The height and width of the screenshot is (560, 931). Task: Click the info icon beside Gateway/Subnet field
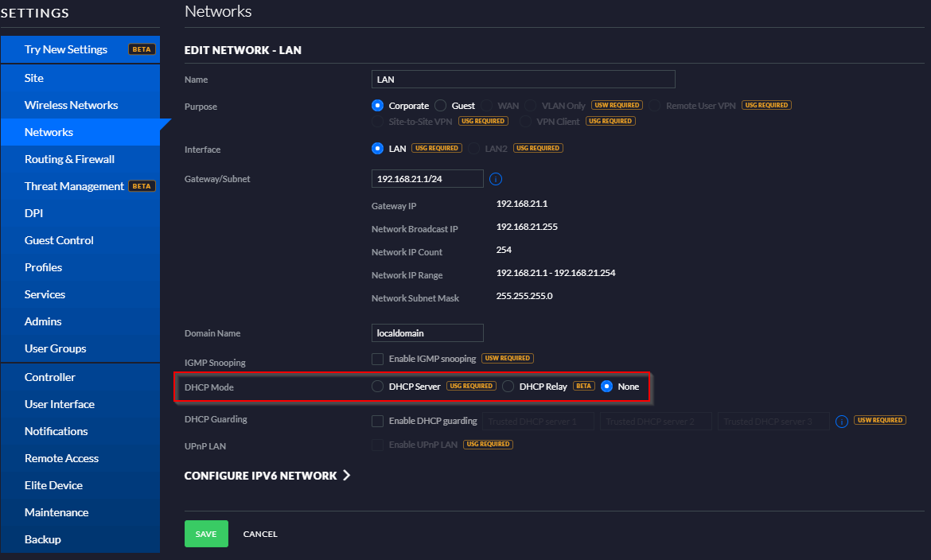(496, 179)
